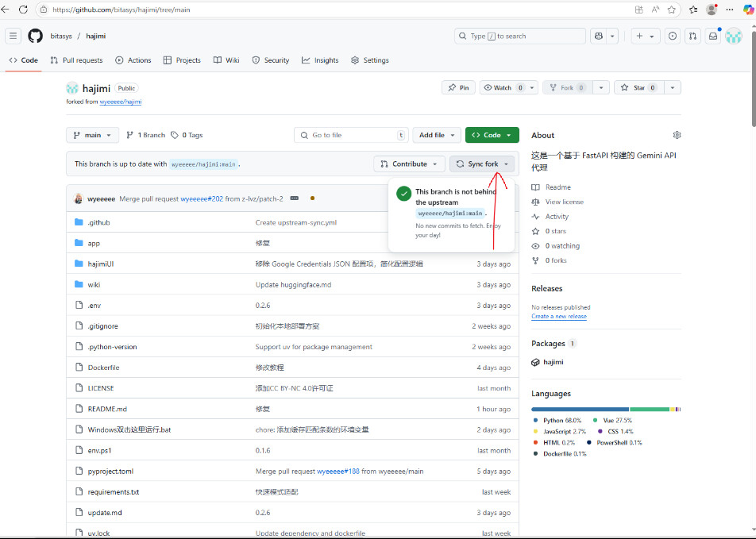Viewport: 756px width, 539px height.
Task: Click the Copilot icon beside search
Action: tap(598, 36)
